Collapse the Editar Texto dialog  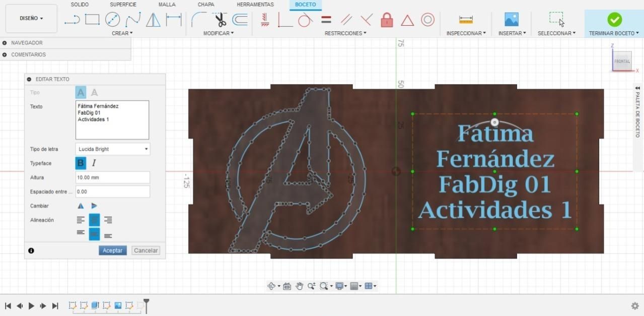click(29, 79)
